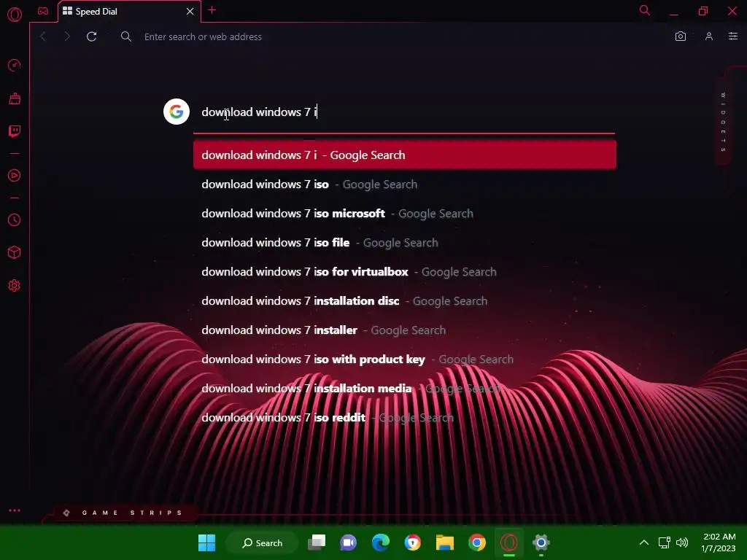This screenshot has height=560, width=747.
Task: Choose 'download windows 7 iso' suggestion
Action: [x=404, y=184]
